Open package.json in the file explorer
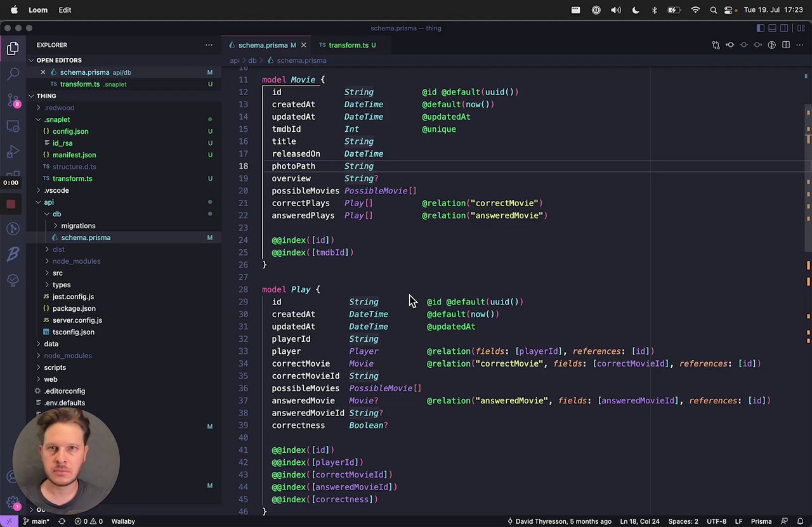Image resolution: width=812 pixels, height=527 pixels. [x=74, y=308]
